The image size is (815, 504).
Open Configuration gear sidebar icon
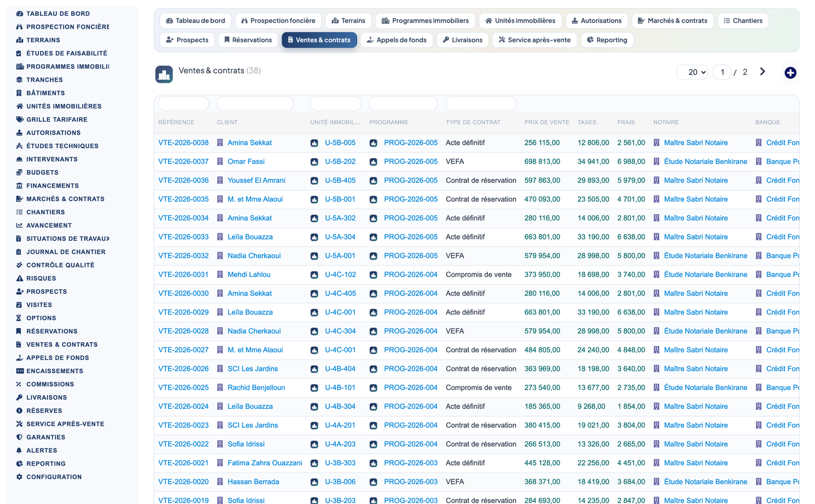tap(20, 477)
